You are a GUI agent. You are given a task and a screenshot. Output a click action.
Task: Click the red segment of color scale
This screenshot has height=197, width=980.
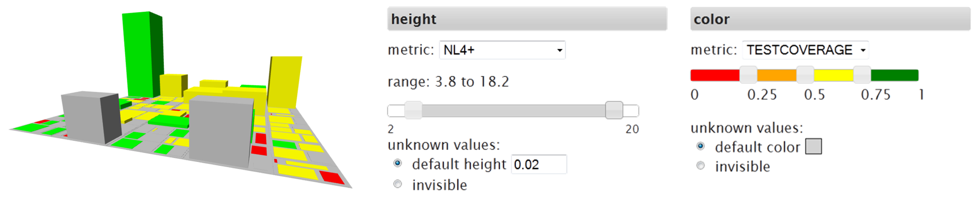coord(715,75)
